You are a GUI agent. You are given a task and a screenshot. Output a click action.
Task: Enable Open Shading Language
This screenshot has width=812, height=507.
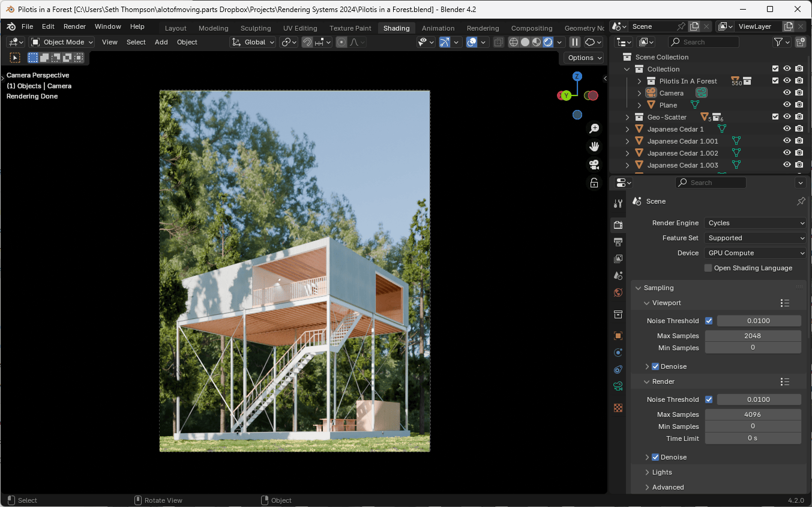708,268
